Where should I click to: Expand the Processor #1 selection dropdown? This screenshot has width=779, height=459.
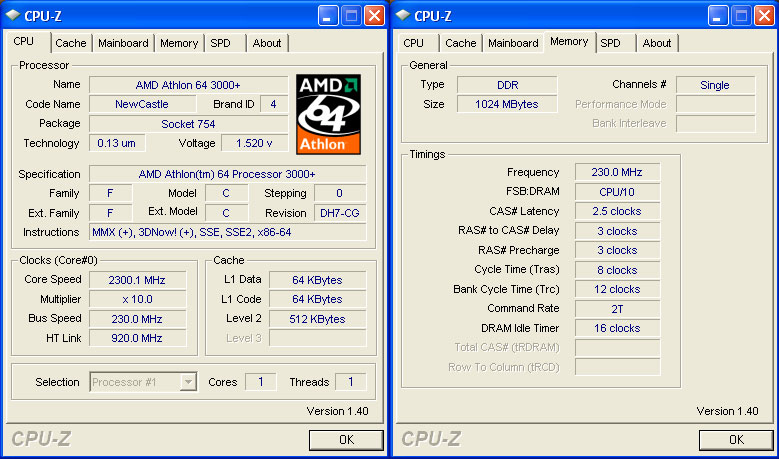point(188,382)
